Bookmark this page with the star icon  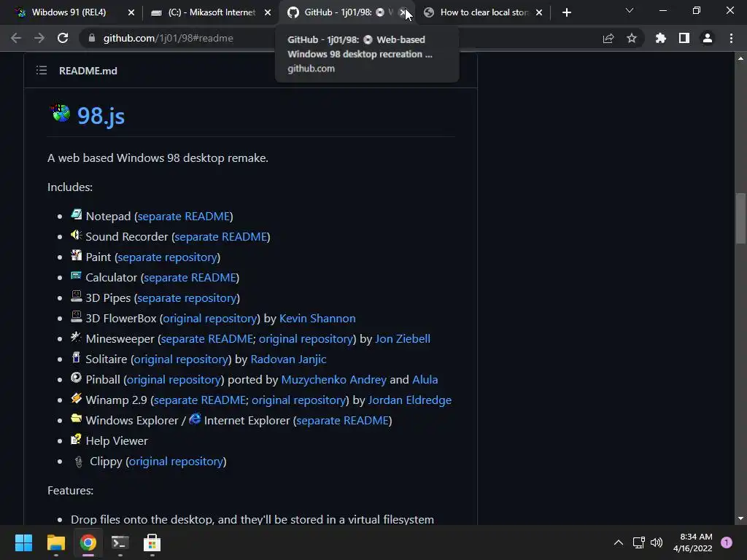click(632, 38)
